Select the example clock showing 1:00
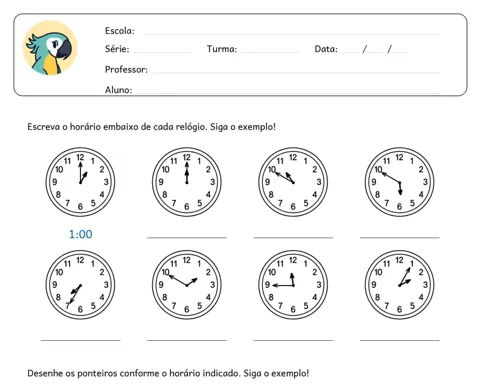The width and height of the screenshot is (480, 384). point(80,182)
